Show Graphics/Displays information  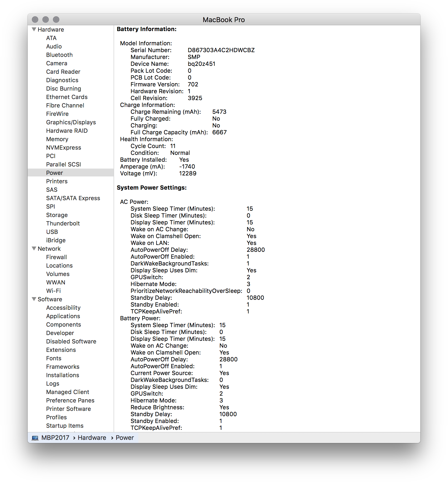coord(71,122)
